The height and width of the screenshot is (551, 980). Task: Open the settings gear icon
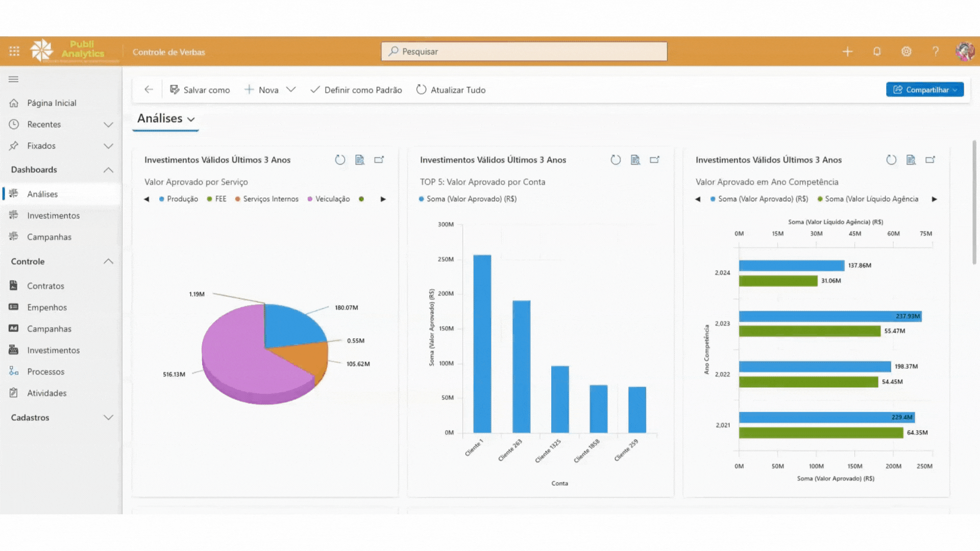click(x=906, y=52)
